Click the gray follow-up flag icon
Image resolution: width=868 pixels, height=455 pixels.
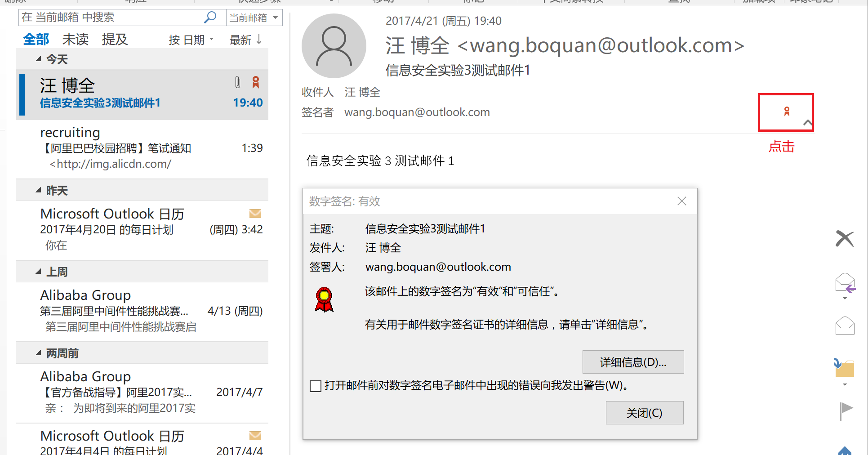pos(846,410)
